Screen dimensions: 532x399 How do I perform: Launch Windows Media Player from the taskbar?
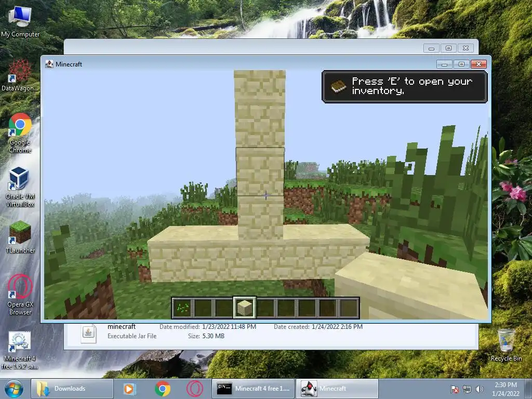pos(129,389)
